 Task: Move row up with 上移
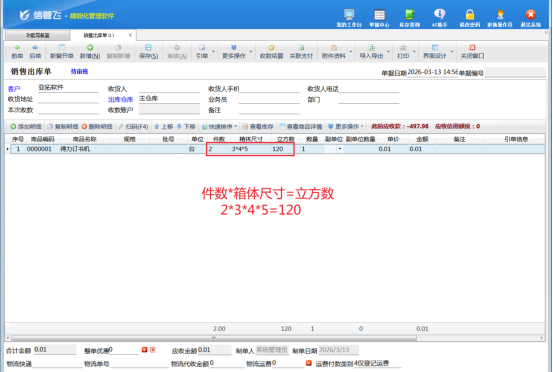[x=164, y=126]
